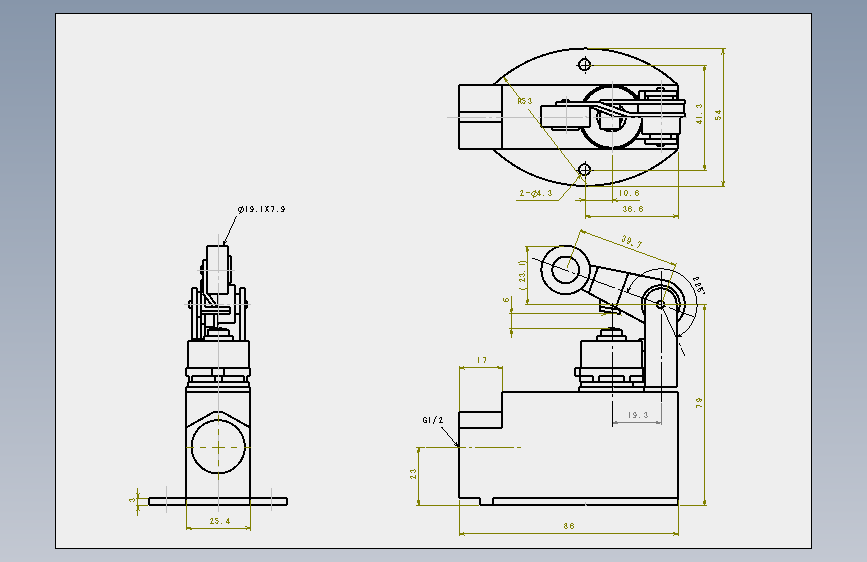Click the 25.4 width dimension text
This screenshot has height=562, width=867.
click(220, 521)
